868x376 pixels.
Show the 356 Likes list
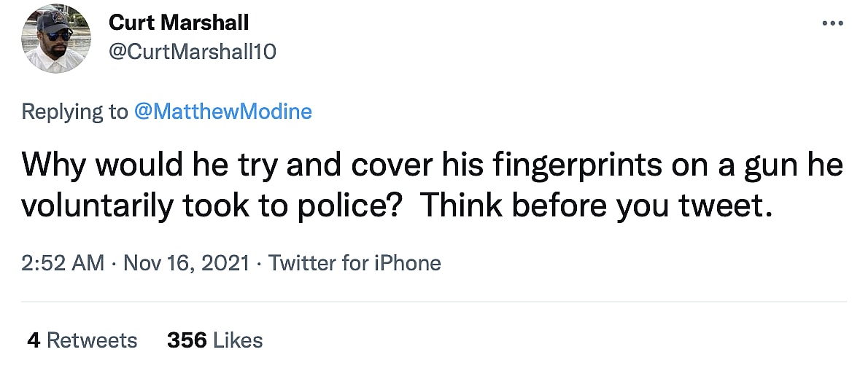tap(214, 340)
